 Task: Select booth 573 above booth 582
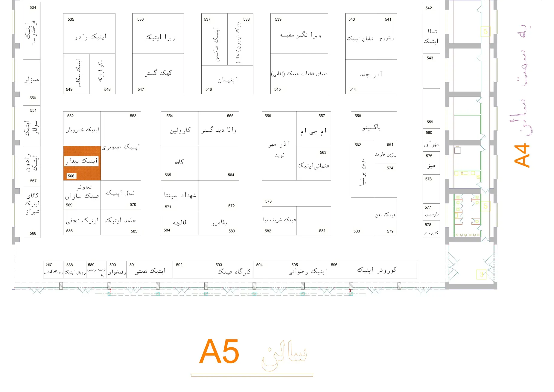click(296, 193)
